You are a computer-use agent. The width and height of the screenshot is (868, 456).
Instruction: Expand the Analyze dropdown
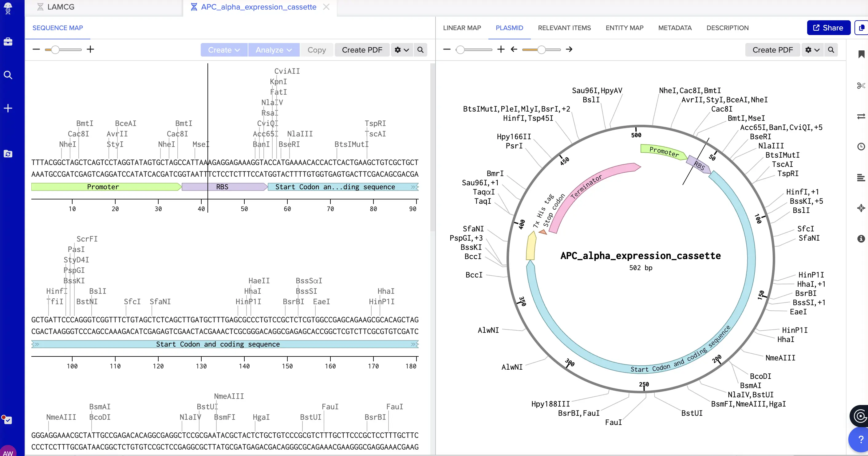pyautogui.click(x=273, y=50)
